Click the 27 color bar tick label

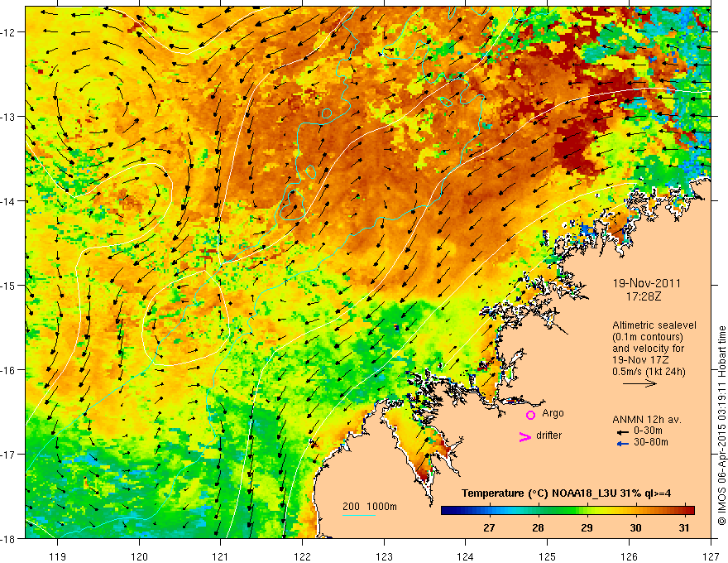[489, 527]
